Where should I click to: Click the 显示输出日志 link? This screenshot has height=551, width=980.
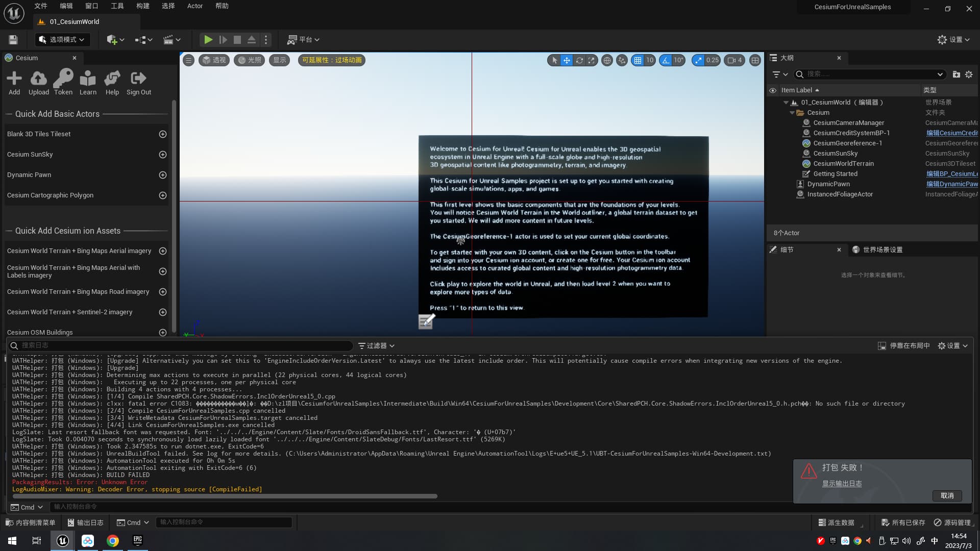[842, 484]
